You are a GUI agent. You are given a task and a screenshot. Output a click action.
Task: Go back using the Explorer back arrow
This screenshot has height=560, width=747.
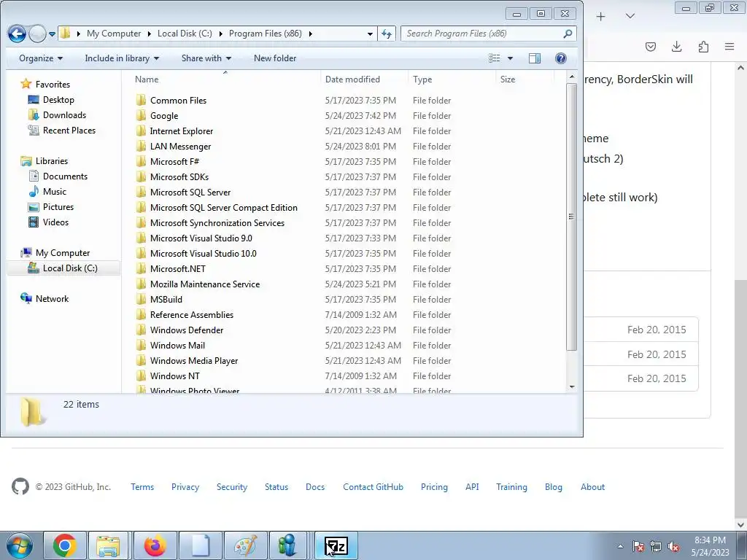(18, 34)
